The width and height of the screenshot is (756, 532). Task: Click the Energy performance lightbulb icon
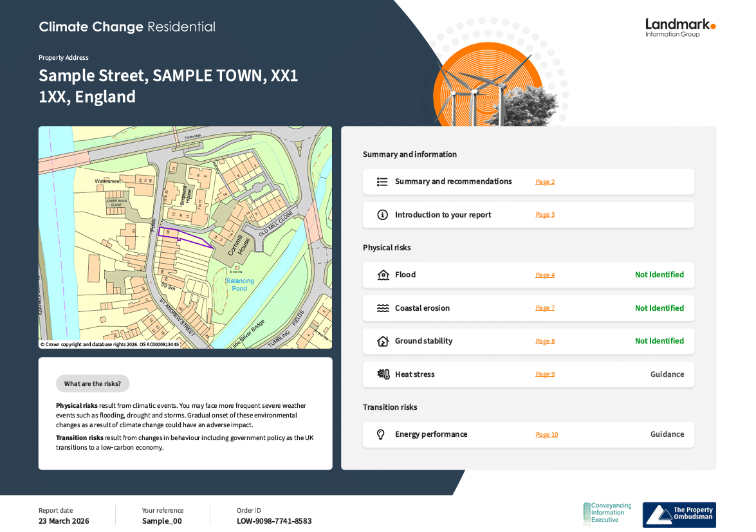[381, 435]
